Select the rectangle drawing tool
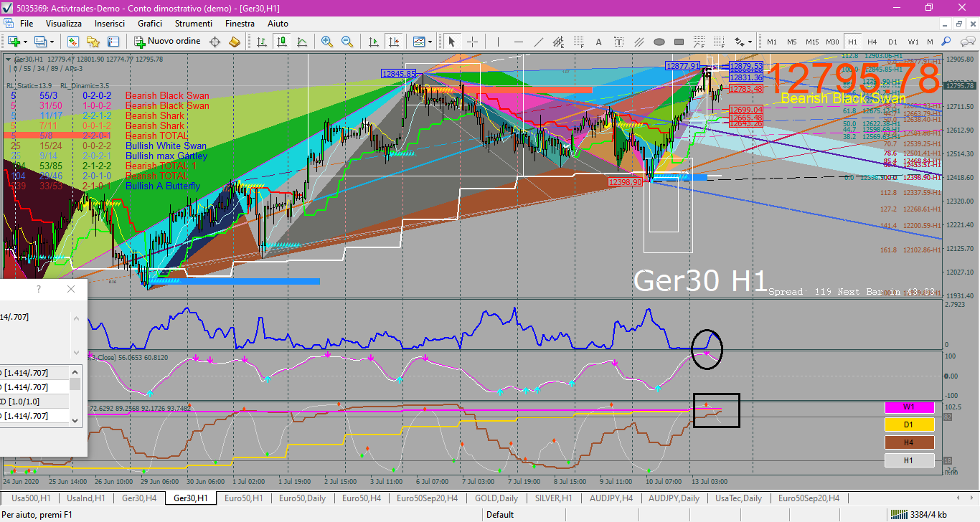This screenshot has height=522, width=980. pos(679,42)
